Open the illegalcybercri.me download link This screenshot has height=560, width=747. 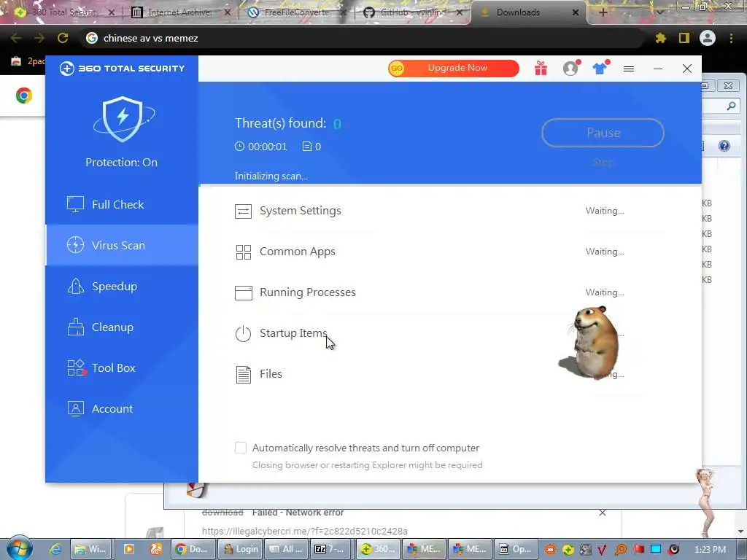(305, 531)
